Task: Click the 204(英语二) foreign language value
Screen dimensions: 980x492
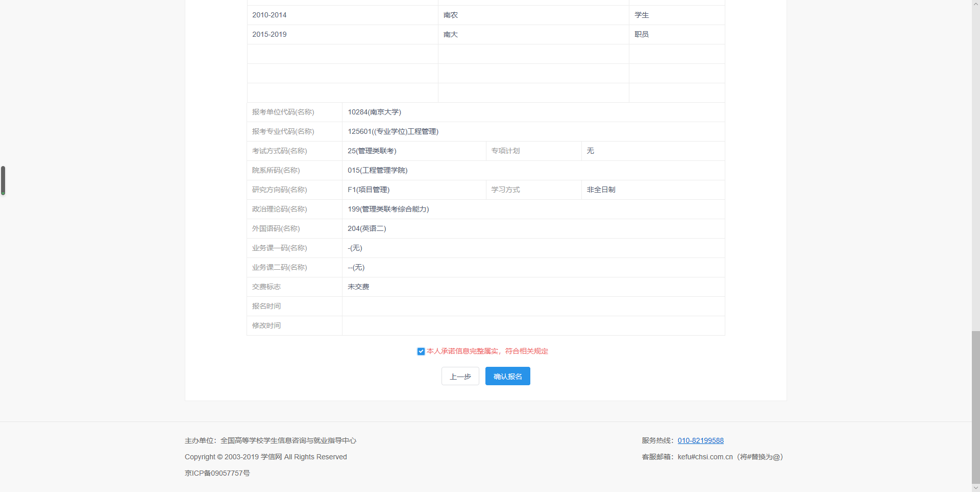Action: point(366,228)
